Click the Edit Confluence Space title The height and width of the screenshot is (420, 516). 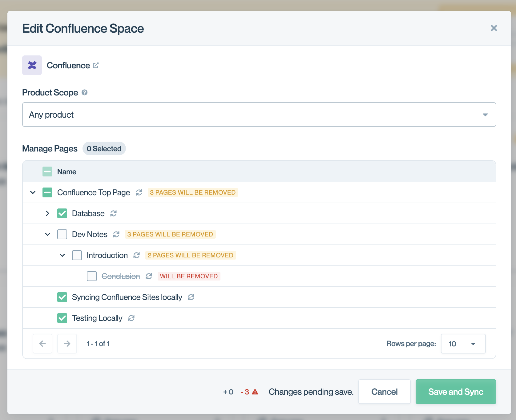point(83,28)
